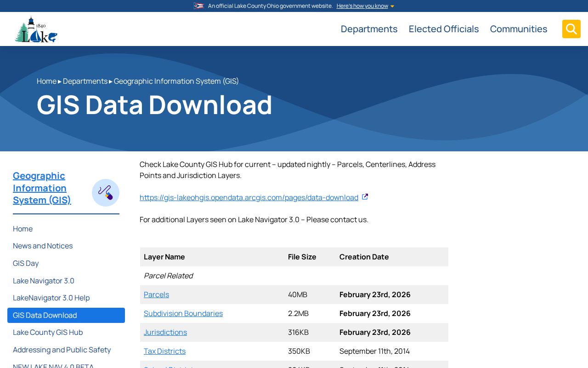Download the Parcels layer

(156, 294)
